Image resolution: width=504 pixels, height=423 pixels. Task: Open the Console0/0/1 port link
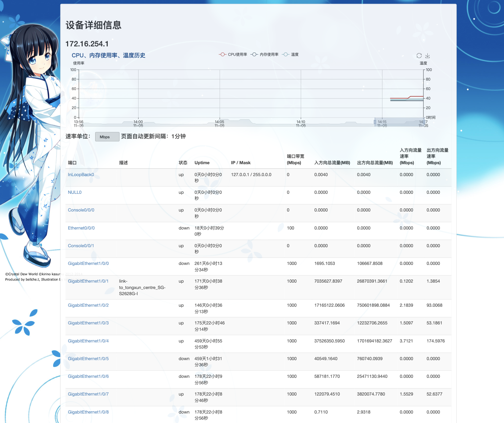tap(81, 246)
